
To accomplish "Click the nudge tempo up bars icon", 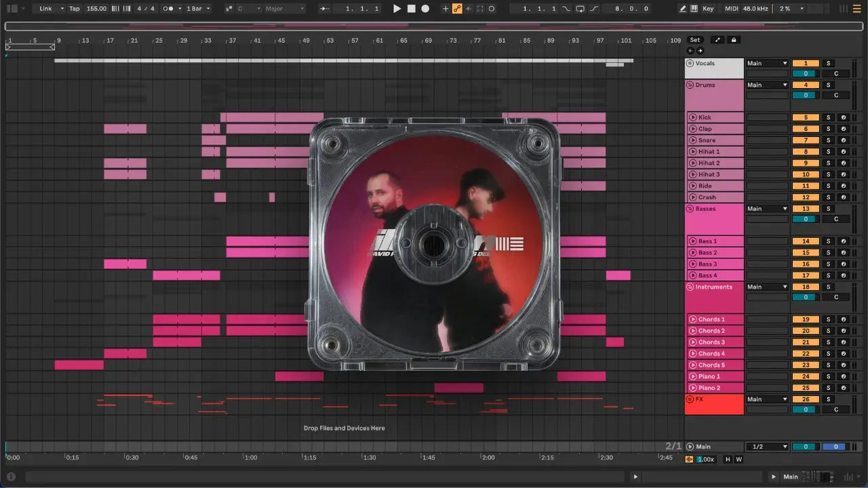I will point(126,9).
